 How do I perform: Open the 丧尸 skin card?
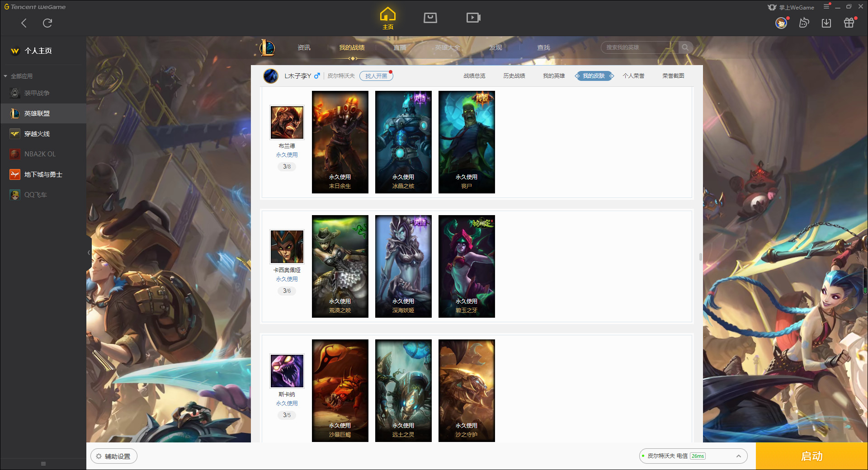coord(467,142)
